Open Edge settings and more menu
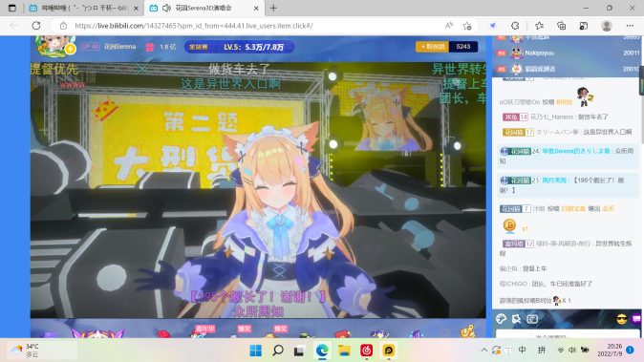This screenshot has height=362, width=644. (x=630, y=26)
